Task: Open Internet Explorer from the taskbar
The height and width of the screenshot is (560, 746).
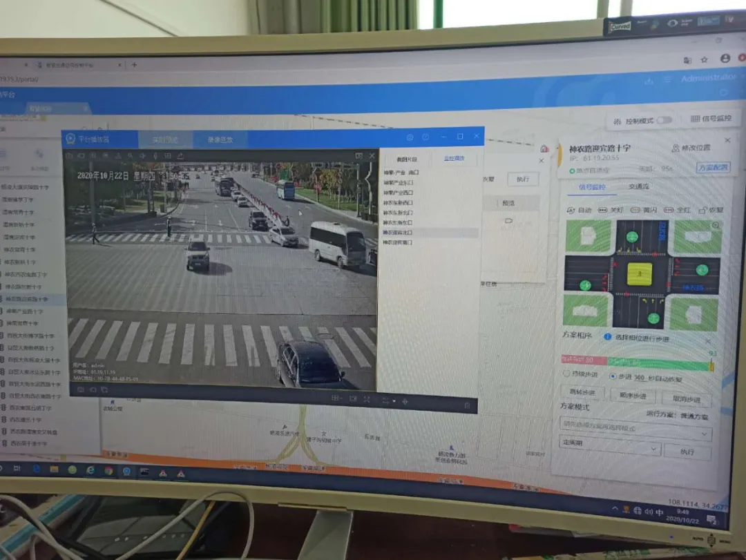Action: point(90,470)
